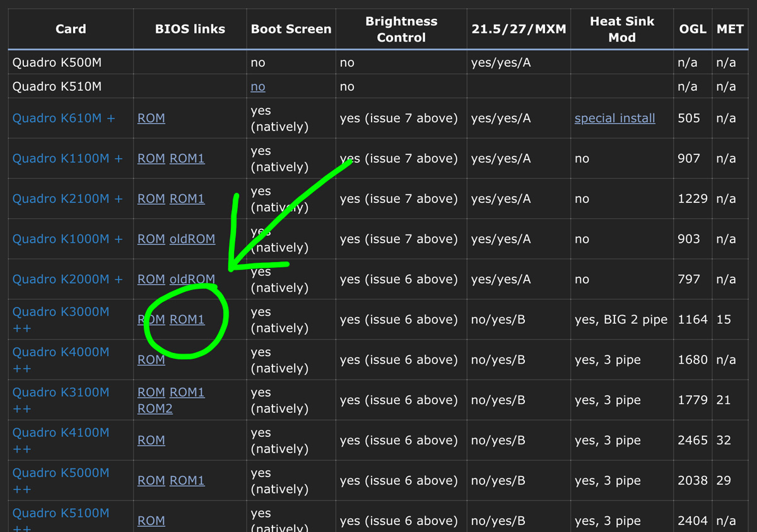
Task: Click the Card column header
Action: pyautogui.click(x=71, y=29)
